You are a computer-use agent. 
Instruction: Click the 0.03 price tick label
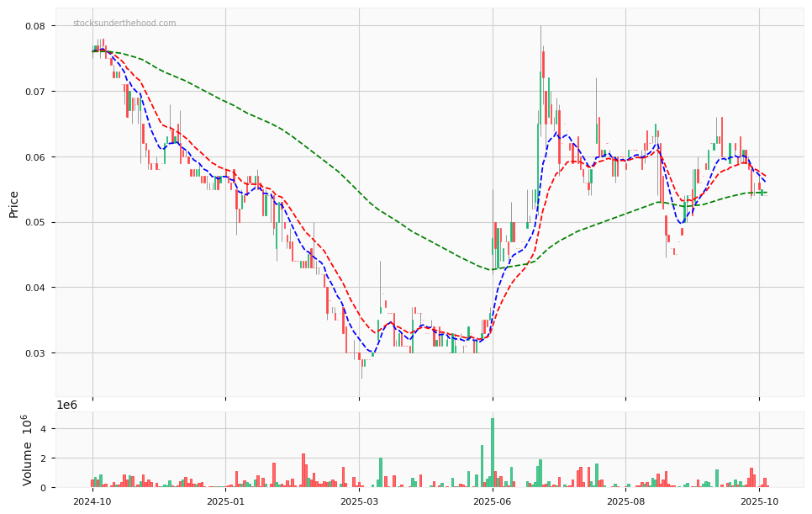click(x=34, y=353)
